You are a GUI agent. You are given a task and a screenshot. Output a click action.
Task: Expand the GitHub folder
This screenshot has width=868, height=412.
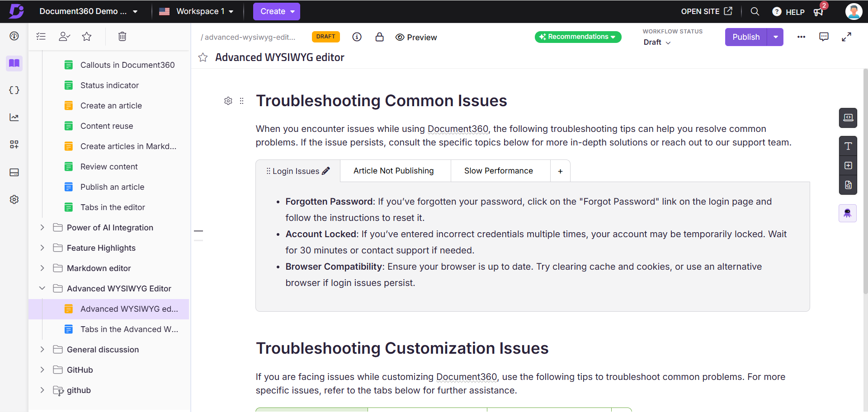[42, 370]
